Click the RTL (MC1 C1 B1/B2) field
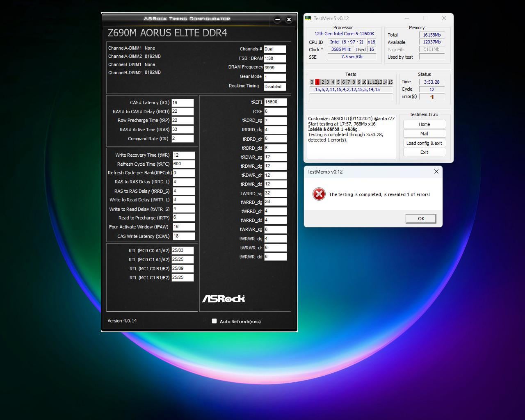525x420 pixels. point(183,278)
